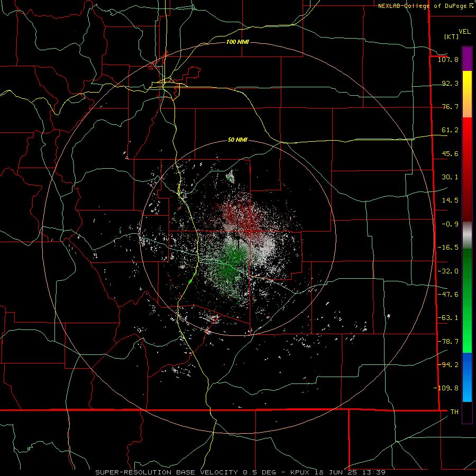This screenshot has width=476, height=476.
Task: Click the VEL legend title
Action: pos(465,32)
